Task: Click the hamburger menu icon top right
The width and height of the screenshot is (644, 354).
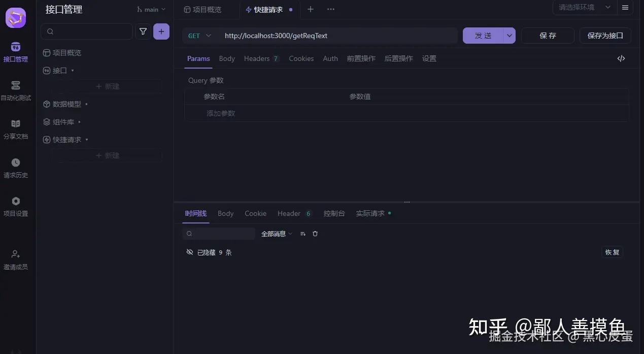Action: [x=625, y=7]
